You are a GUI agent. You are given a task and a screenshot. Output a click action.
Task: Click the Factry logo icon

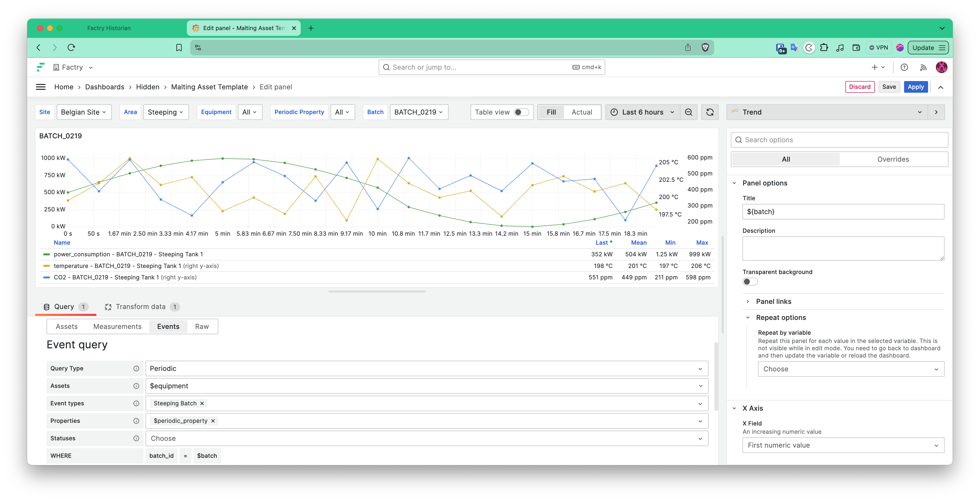[x=40, y=67]
